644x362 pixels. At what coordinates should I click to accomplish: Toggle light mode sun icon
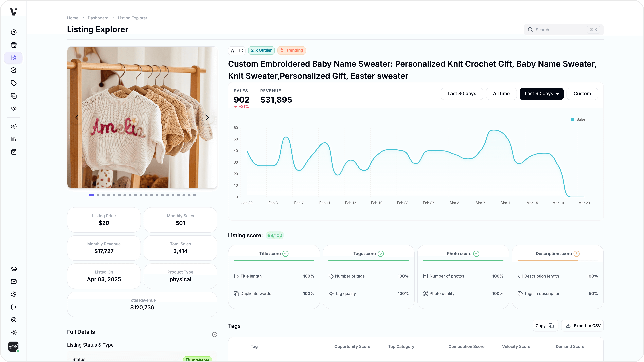(x=14, y=333)
